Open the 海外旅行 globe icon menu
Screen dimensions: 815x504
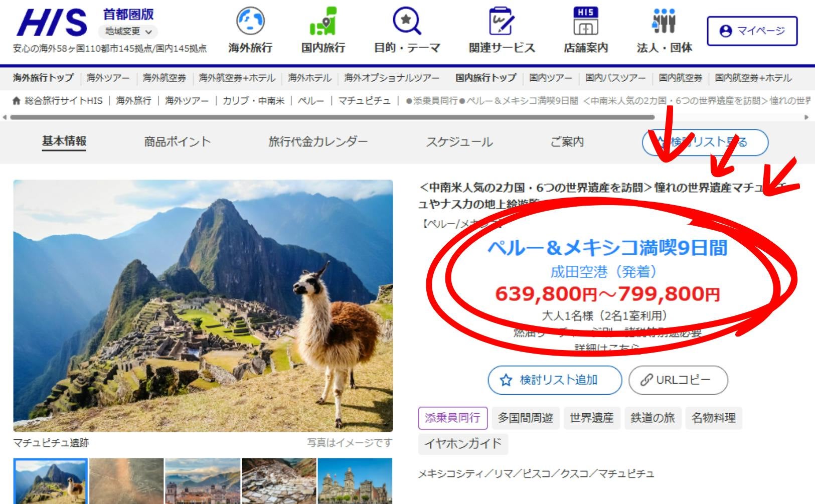pos(250,22)
